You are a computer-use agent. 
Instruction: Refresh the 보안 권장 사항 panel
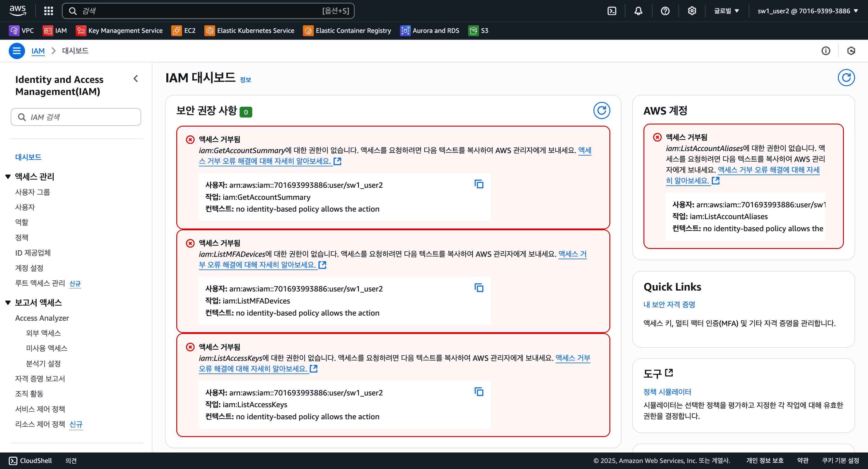pyautogui.click(x=602, y=111)
